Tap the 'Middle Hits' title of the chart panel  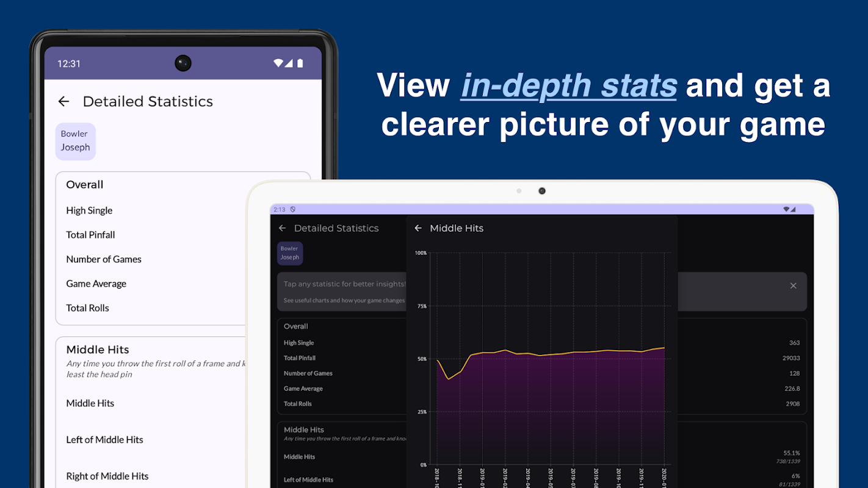point(457,228)
